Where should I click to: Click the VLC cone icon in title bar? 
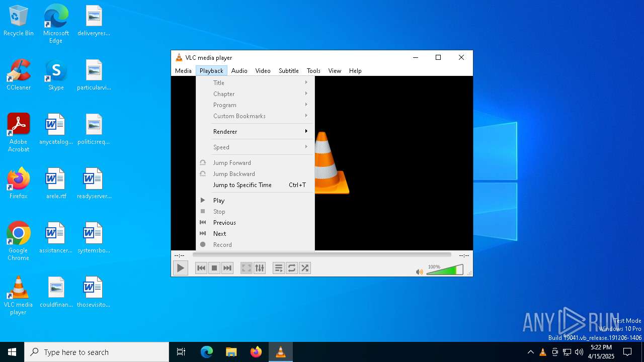pos(179,57)
